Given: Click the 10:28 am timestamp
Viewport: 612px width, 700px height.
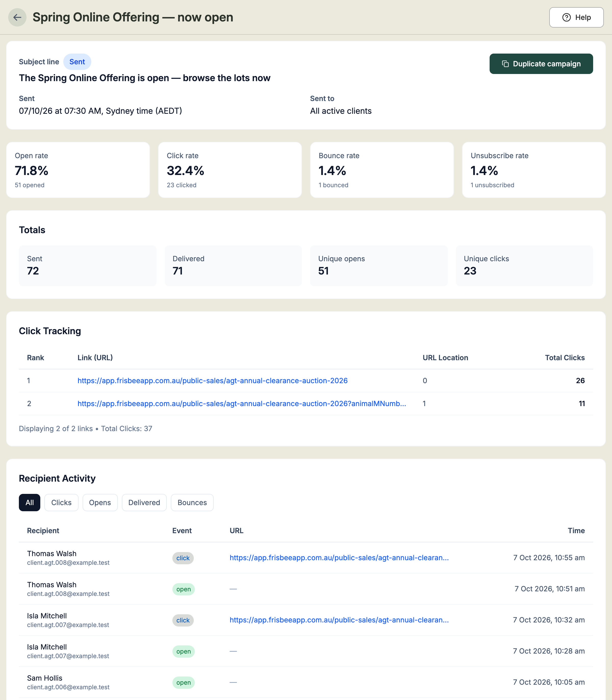Looking at the screenshot, I should coord(549,651).
